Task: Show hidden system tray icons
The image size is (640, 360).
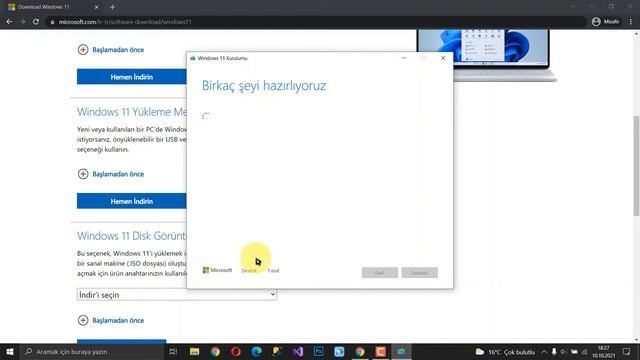Action: 544,351
